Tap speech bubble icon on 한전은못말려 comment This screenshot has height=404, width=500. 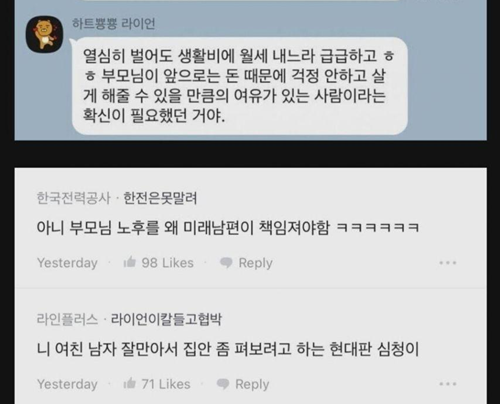pos(226,263)
